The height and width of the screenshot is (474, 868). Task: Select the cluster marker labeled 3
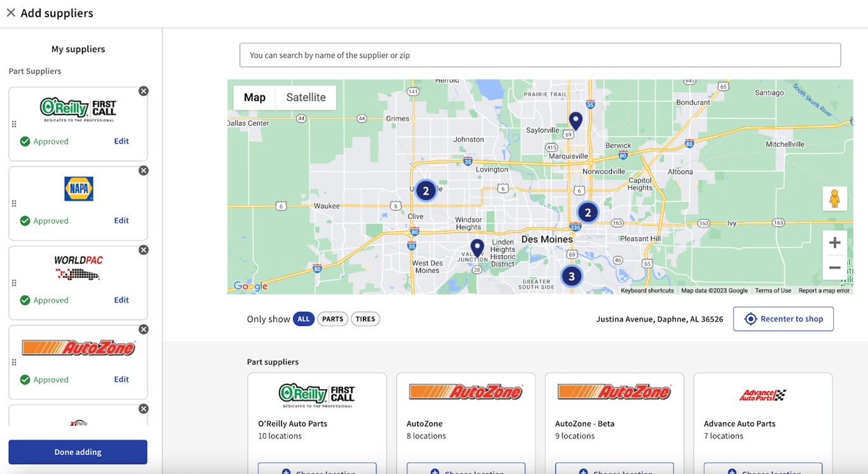tap(571, 276)
